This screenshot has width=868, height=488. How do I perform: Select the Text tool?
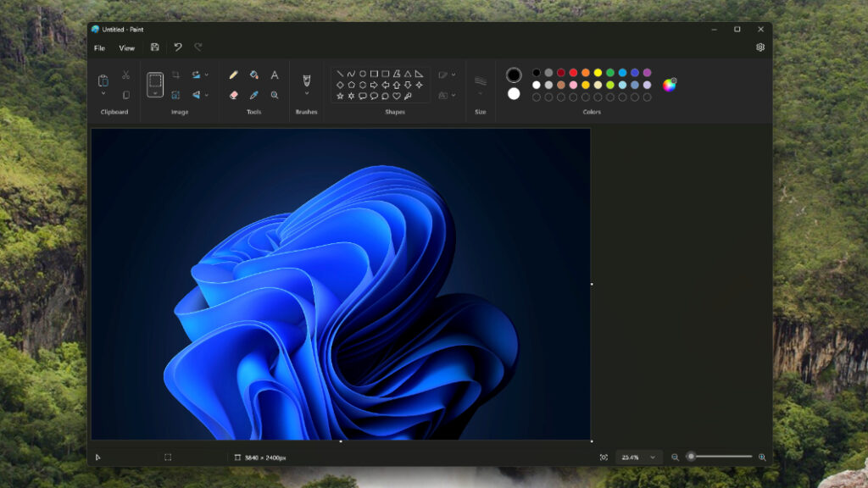point(275,75)
